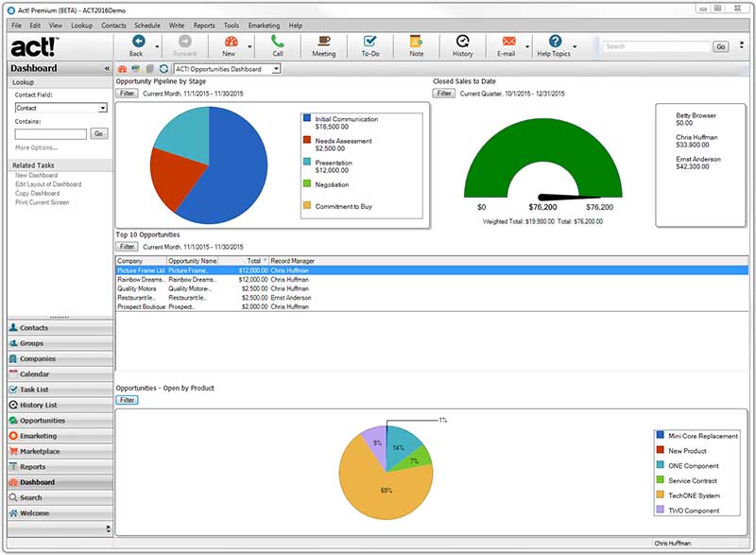Open the Schedule menu
Screen dimensions: 756x555
click(147, 26)
